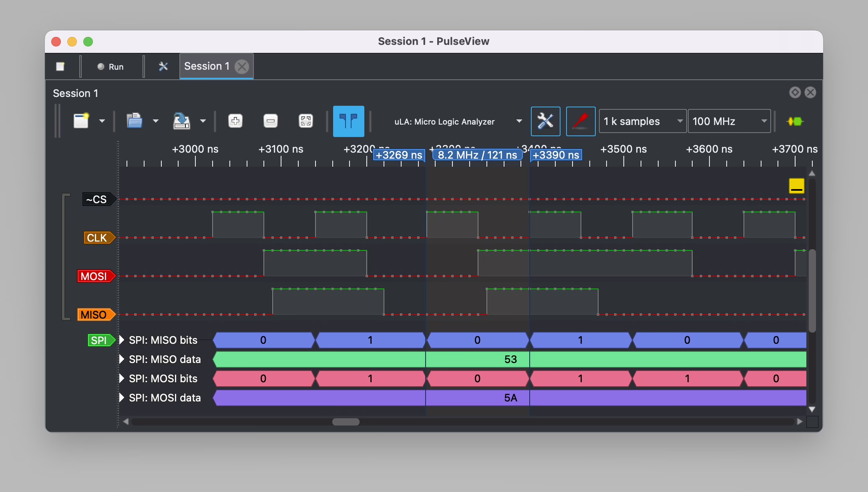This screenshot has height=492, width=868.
Task: Click the MOSI channel label
Action: click(x=95, y=276)
